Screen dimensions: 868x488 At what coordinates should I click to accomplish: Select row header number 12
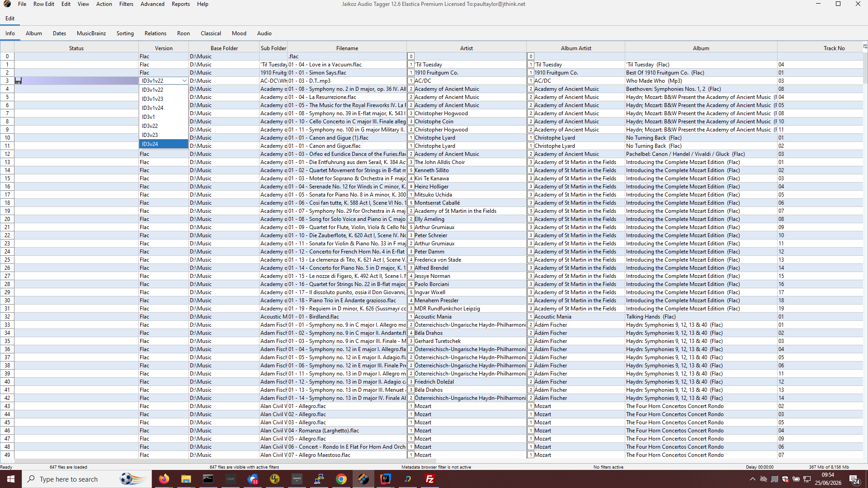(7, 154)
